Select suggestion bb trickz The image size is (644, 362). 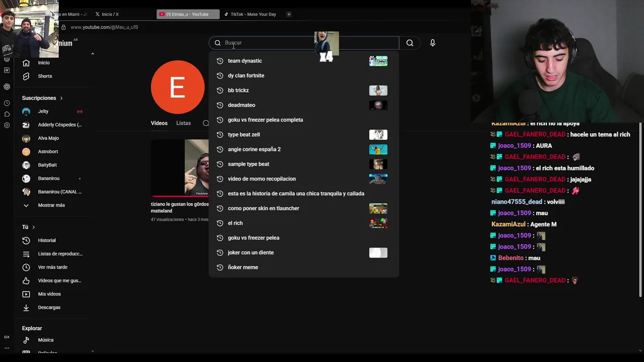point(304,90)
